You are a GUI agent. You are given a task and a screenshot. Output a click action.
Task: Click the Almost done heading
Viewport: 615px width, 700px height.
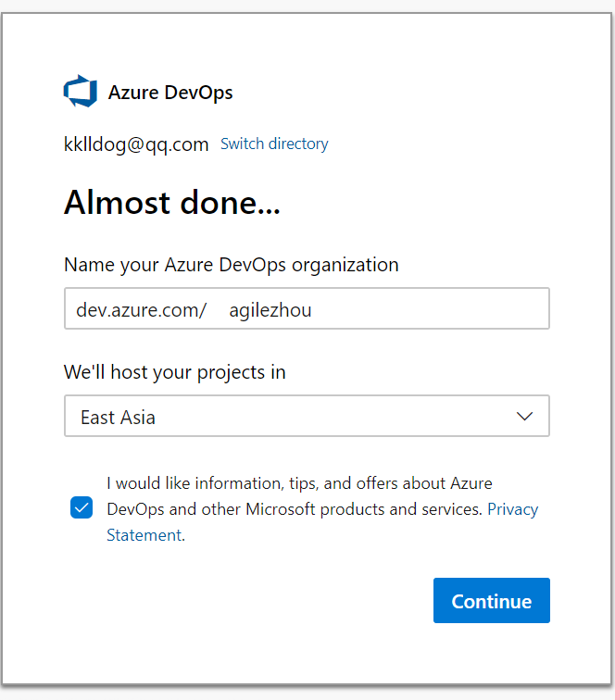pos(172,203)
